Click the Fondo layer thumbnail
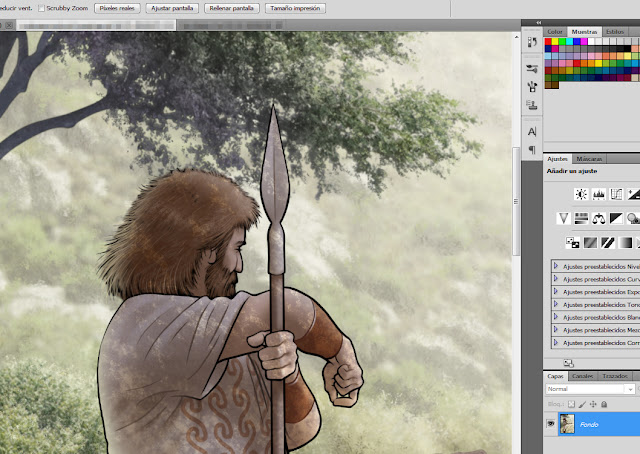This screenshot has width=640, height=454. click(567, 424)
